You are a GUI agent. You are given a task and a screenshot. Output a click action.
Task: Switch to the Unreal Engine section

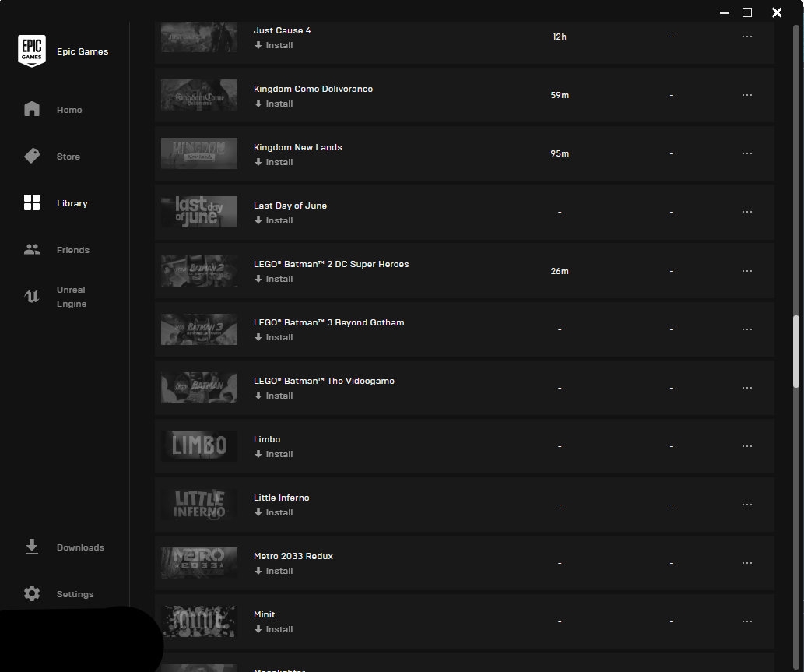(72, 297)
